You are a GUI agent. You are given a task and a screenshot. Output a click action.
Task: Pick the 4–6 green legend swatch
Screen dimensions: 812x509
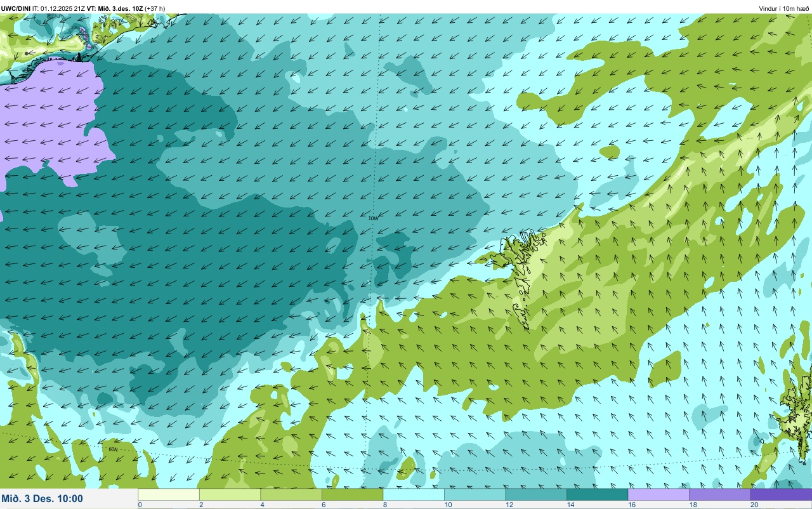click(291, 494)
